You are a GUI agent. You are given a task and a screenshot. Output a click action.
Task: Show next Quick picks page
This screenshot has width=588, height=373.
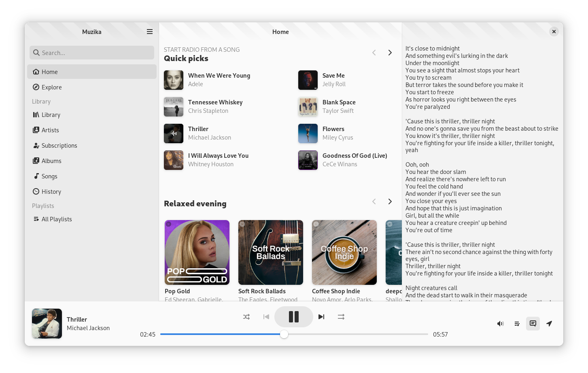pos(390,53)
